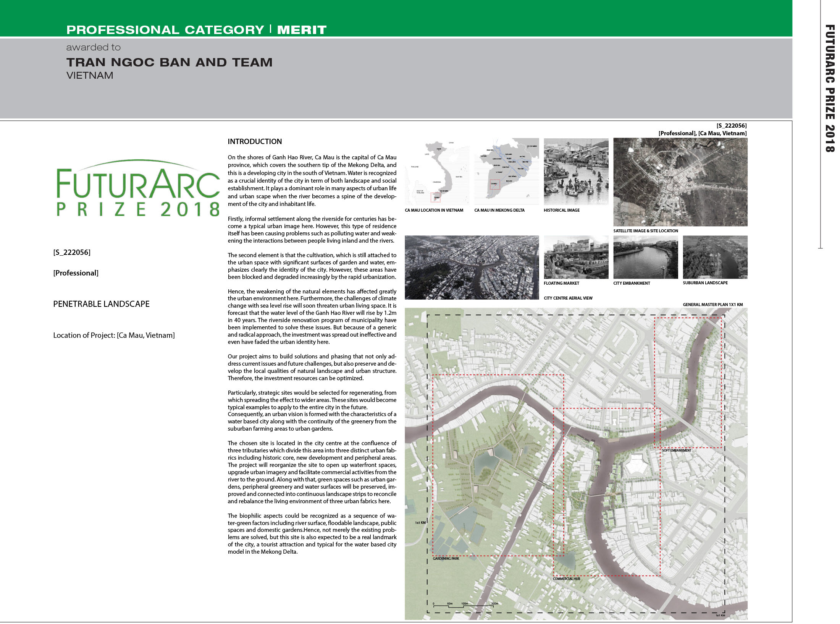Click paragraph starting 'On the shores of Ganh Hao'
Screen dimensions: 840x624
tap(312, 180)
